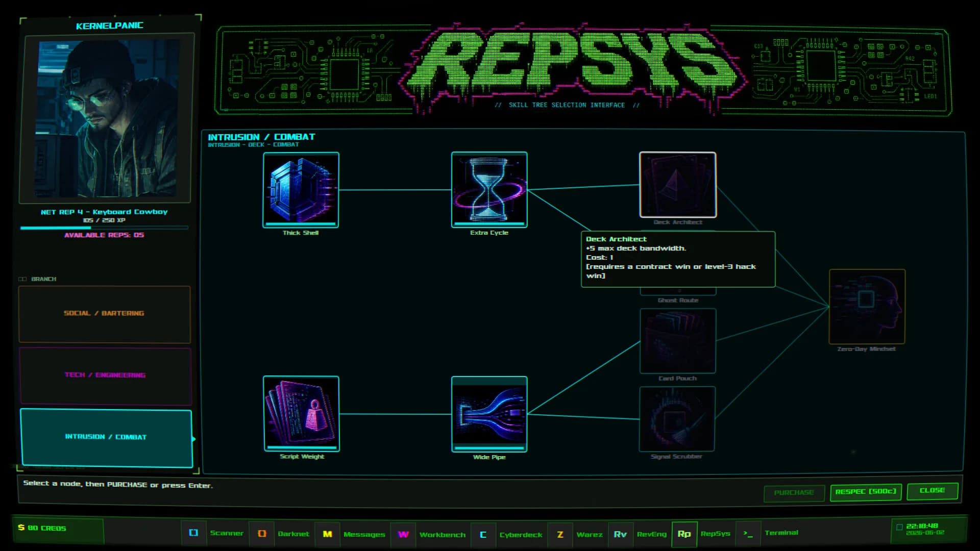This screenshot has height=551, width=980.
Task: Select the Thick Shell skill node
Action: pos(301,190)
